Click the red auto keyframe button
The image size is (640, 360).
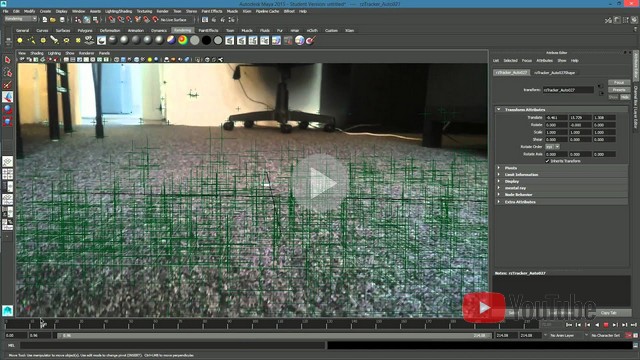[628, 335]
